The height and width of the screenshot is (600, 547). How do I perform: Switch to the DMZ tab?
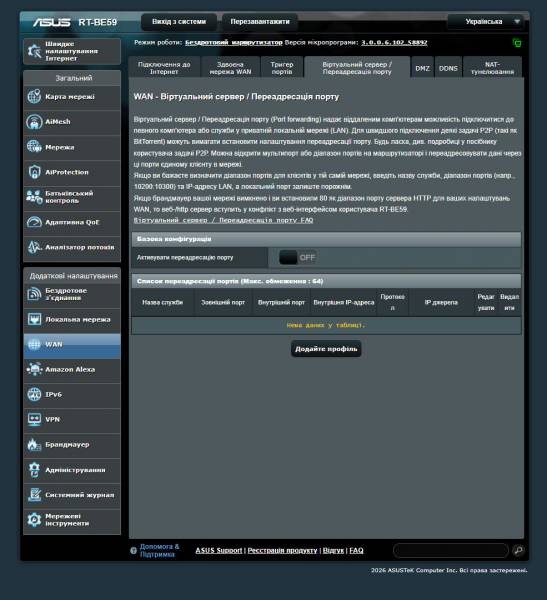click(x=422, y=68)
